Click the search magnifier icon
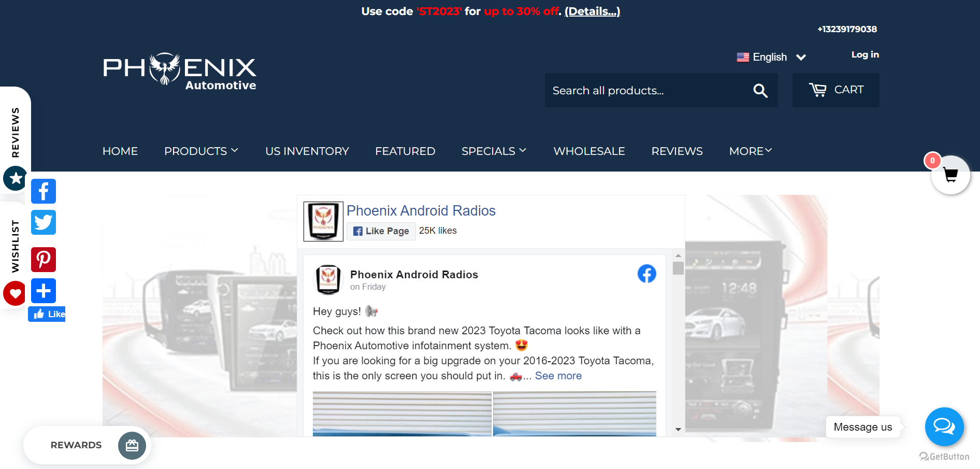The height and width of the screenshot is (469, 980). coord(760,91)
